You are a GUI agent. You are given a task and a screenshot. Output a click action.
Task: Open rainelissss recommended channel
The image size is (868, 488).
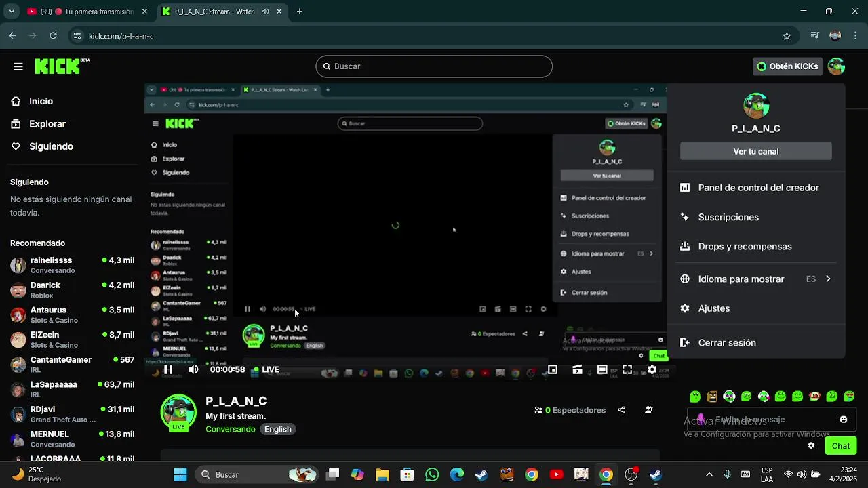[72, 265]
